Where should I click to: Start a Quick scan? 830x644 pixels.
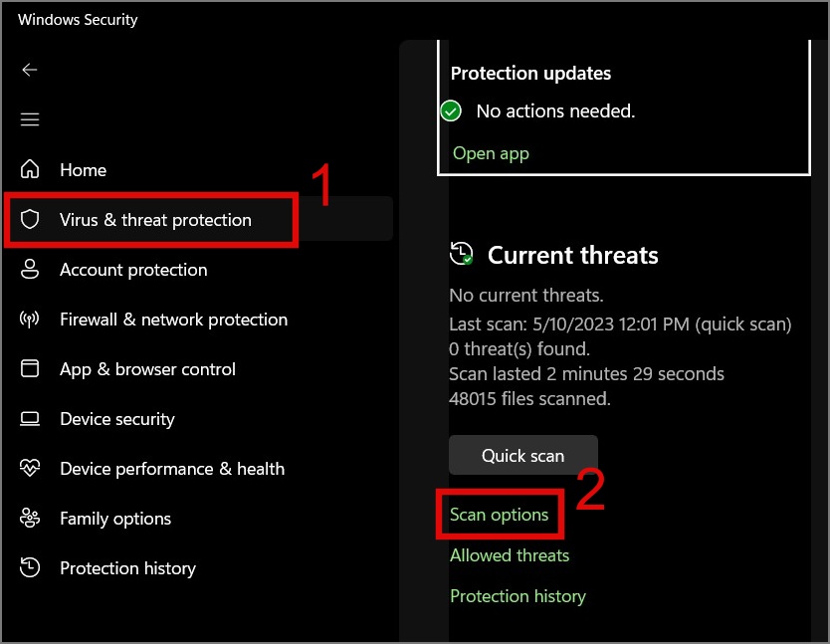point(522,455)
